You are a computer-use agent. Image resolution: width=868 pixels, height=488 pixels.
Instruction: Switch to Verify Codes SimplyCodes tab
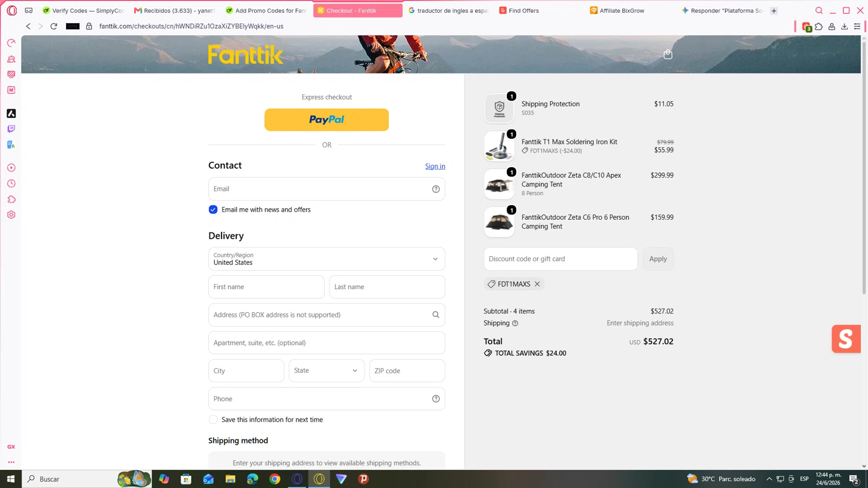point(83,10)
